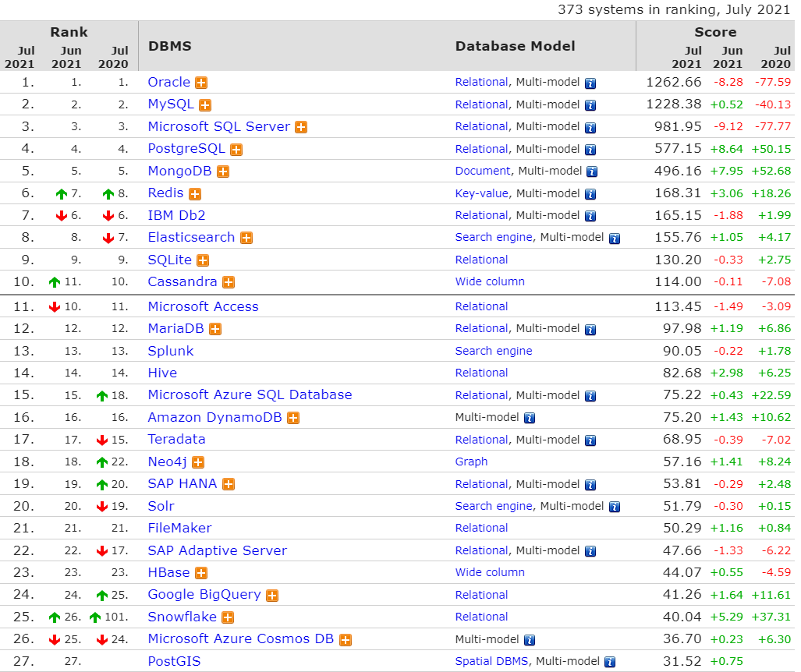This screenshot has height=672, width=801.
Task: Click the plus icon next to Google BigQuery
Action: (272, 596)
